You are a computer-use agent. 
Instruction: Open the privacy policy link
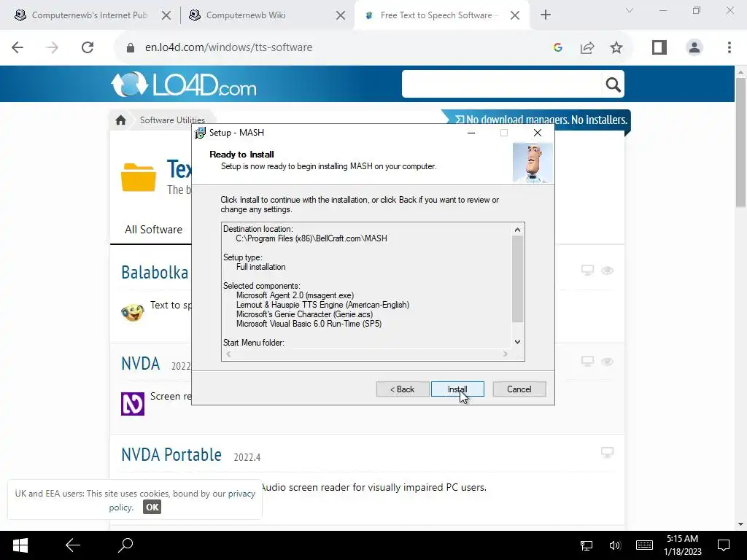tap(241, 494)
